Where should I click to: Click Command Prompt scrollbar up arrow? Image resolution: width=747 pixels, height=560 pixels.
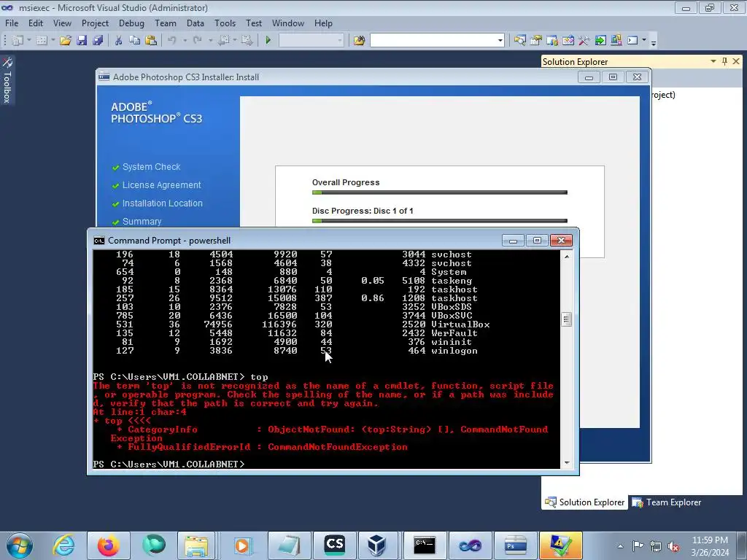click(x=566, y=257)
